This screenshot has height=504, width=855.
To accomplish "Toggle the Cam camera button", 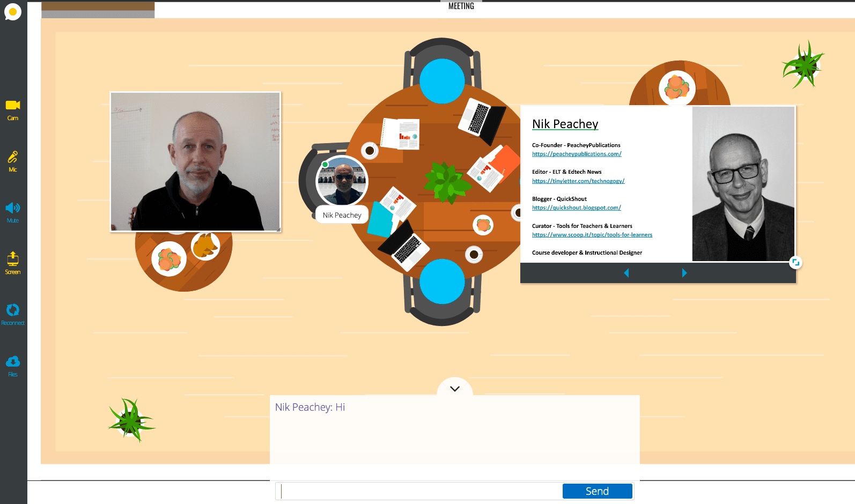I will pyautogui.click(x=13, y=106).
